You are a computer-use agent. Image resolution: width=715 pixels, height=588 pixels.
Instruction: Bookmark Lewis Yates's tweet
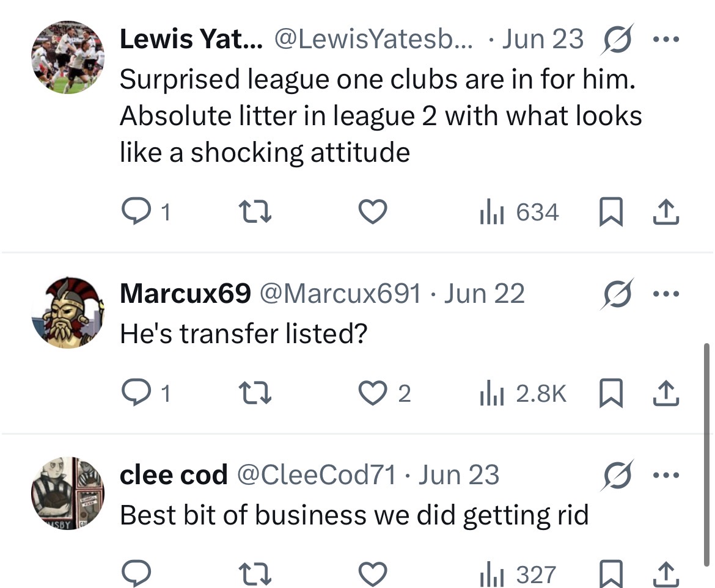(610, 212)
